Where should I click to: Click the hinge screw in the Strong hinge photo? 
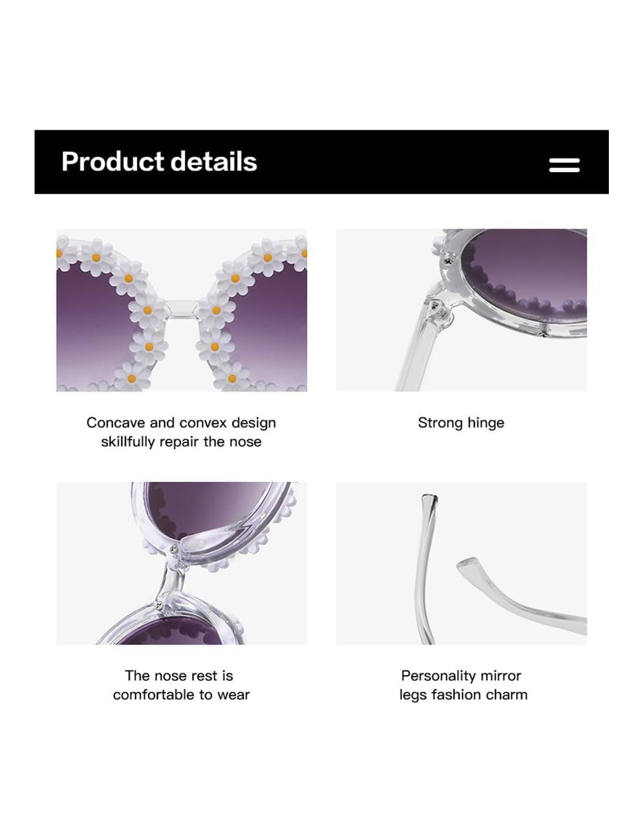434,306
